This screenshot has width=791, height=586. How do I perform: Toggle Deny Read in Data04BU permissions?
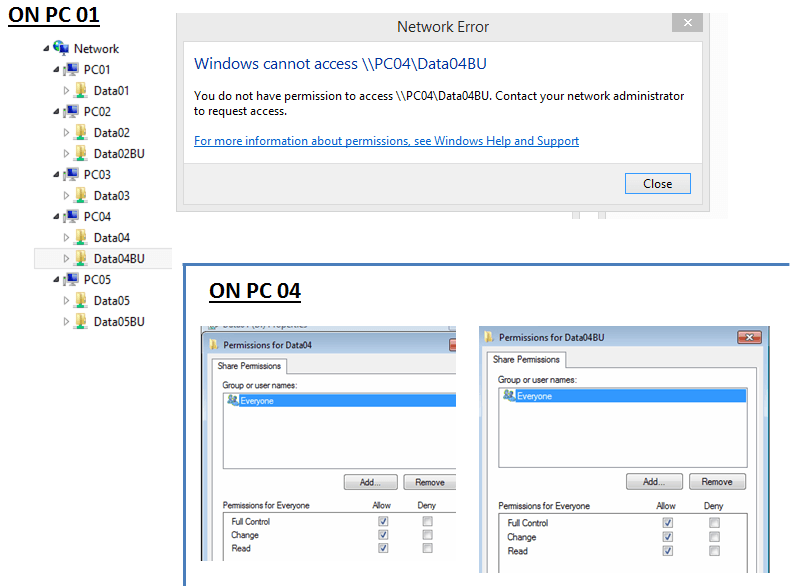[x=714, y=551]
